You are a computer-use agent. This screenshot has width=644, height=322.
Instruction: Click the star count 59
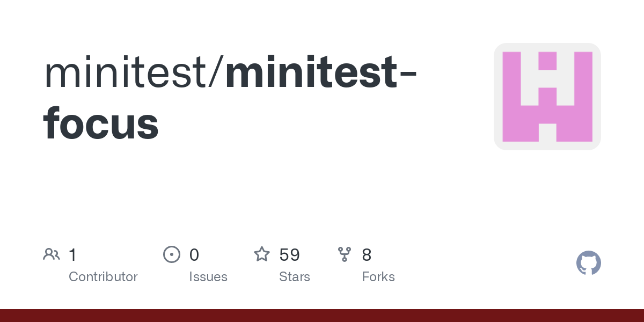[289, 255]
